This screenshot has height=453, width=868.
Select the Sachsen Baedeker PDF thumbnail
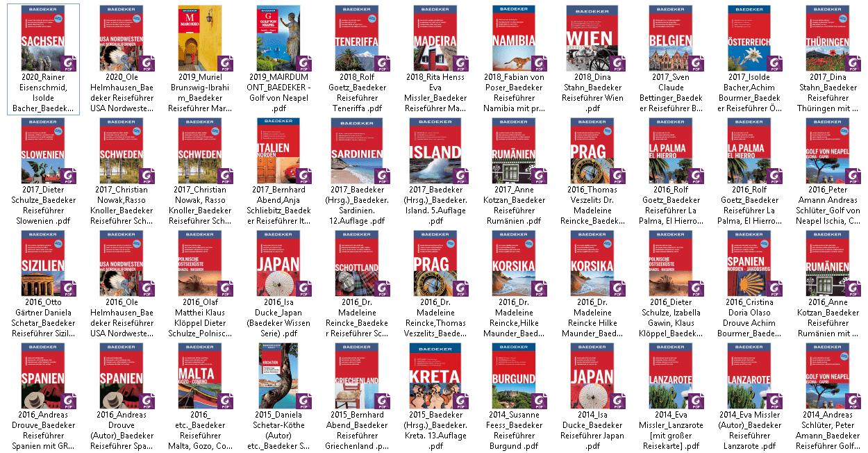coord(44,38)
